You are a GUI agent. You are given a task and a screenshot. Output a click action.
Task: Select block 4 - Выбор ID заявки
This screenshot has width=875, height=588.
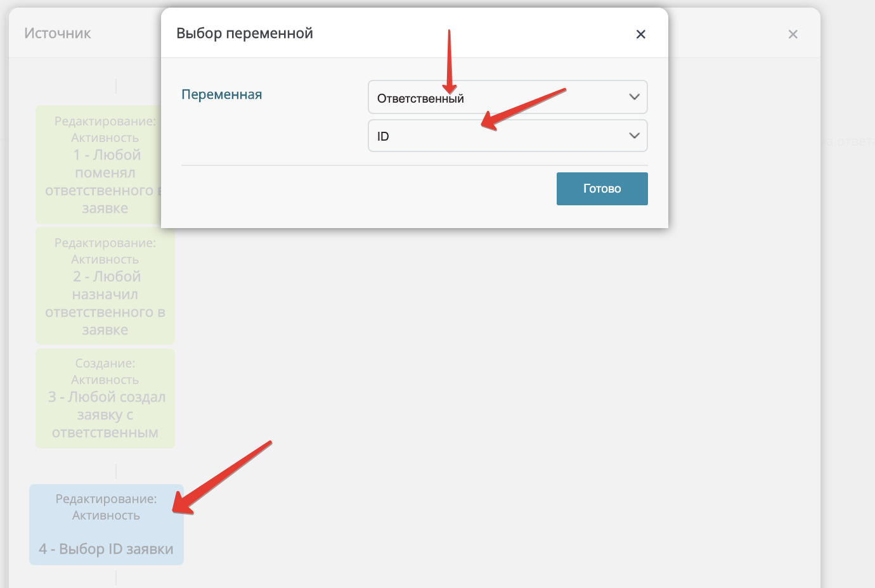click(x=107, y=525)
